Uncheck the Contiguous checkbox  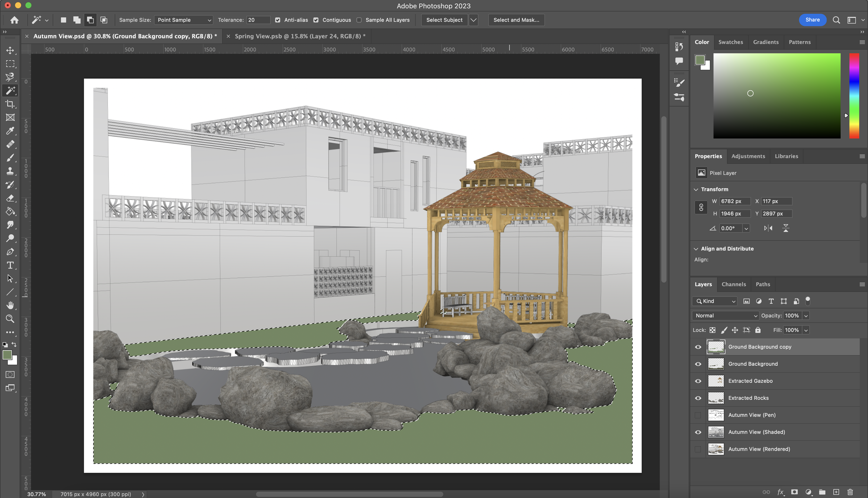tap(316, 20)
